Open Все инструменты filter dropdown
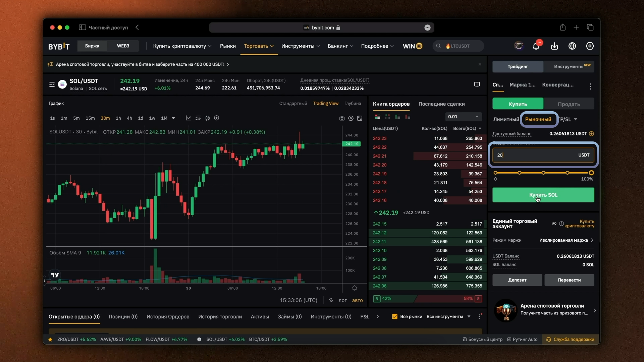 coord(448,317)
